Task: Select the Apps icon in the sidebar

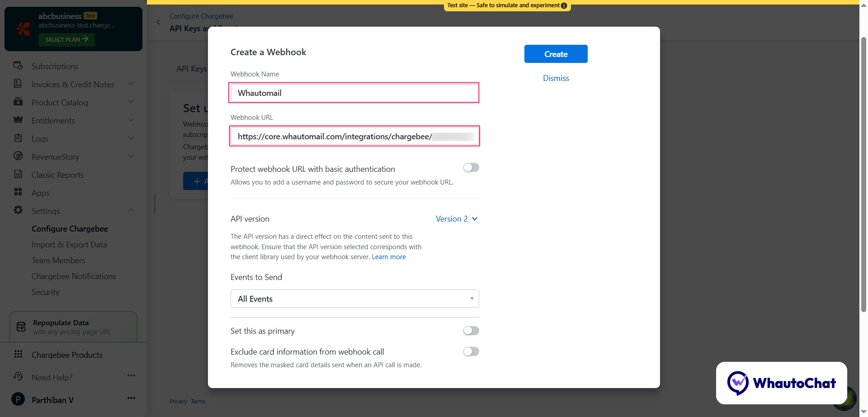Action: 18,193
